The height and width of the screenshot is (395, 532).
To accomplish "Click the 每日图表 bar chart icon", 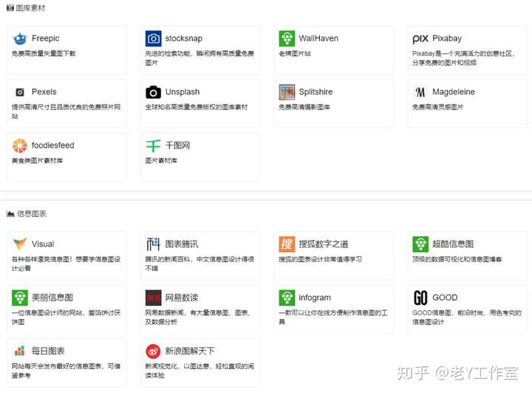I will click(20, 351).
